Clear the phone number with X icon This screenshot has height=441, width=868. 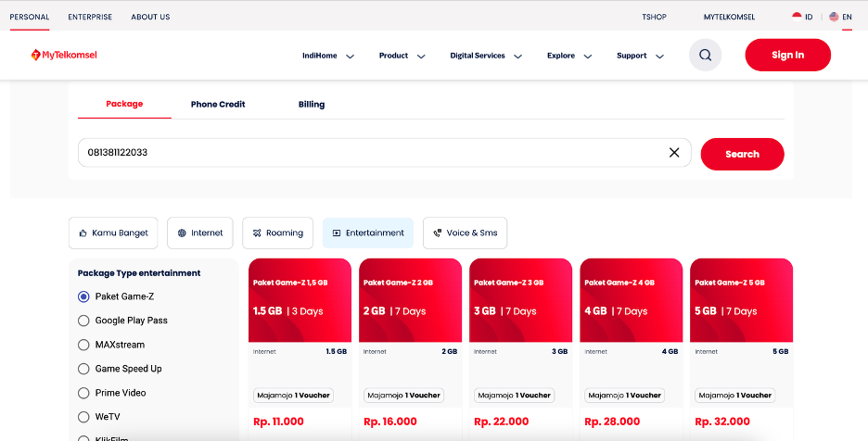coord(673,152)
